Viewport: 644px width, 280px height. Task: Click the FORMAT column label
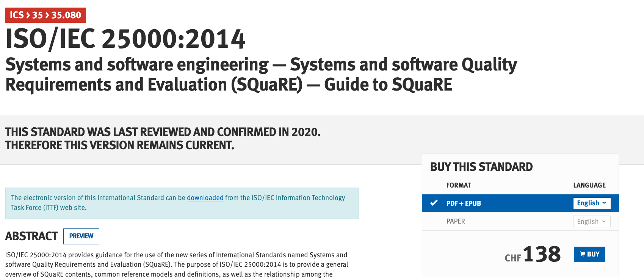click(459, 185)
